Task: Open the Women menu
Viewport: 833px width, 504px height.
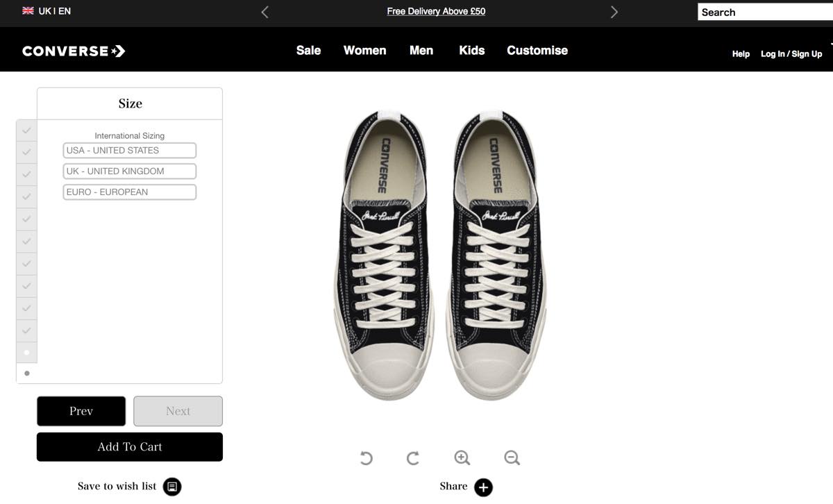Action: pyautogui.click(x=364, y=50)
